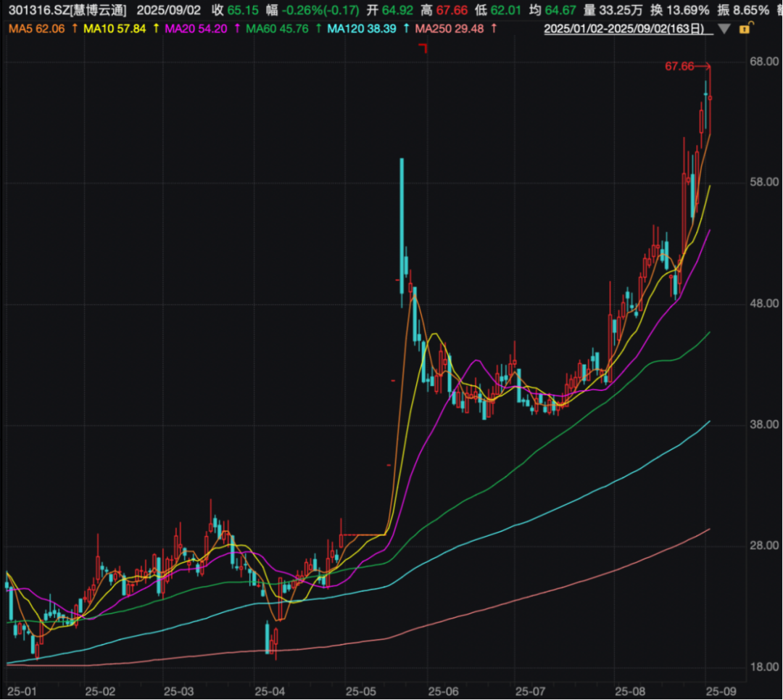Click the low price 低 62.01
Image resolution: width=783 pixels, height=700 pixels.
click(498, 10)
